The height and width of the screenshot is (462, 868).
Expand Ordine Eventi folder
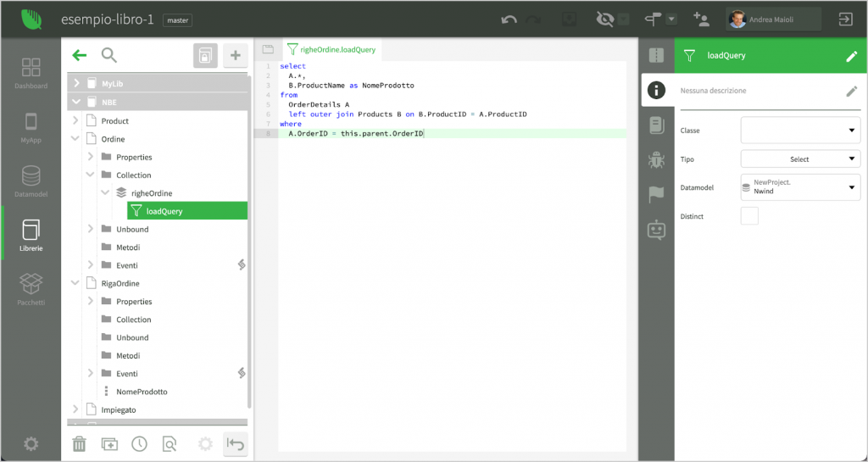(x=91, y=265)
